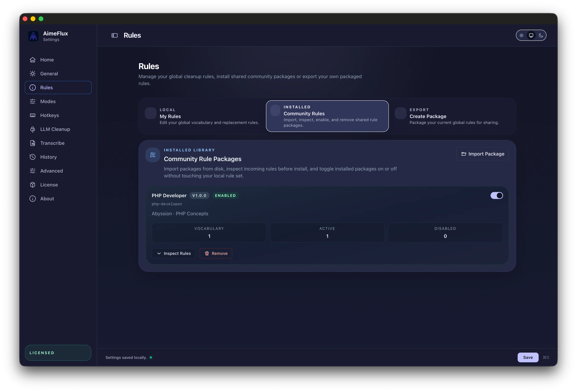Click the 'Abyssion · PHP Concepts' text

tap(180, 214)
